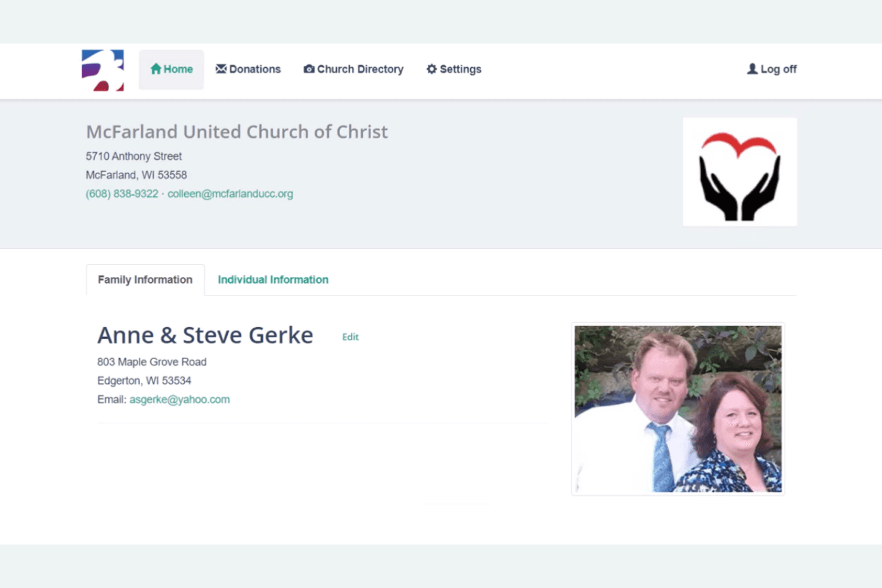Click the Anne & Steve Gerke family photo
The height and width of the screenshot is (588, 882).
(x=678, y=409)
